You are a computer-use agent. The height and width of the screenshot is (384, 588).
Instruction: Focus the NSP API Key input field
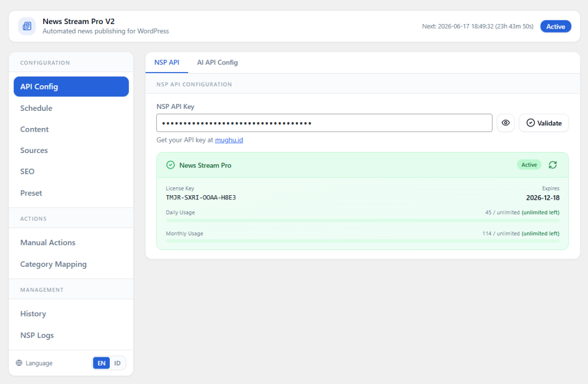point(324,123)
